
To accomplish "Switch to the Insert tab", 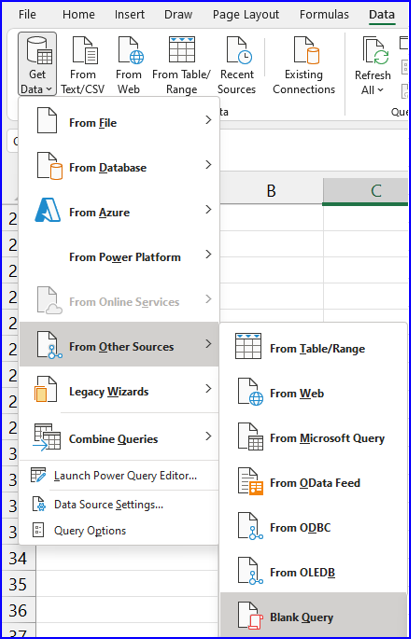I will pos(130,15).
